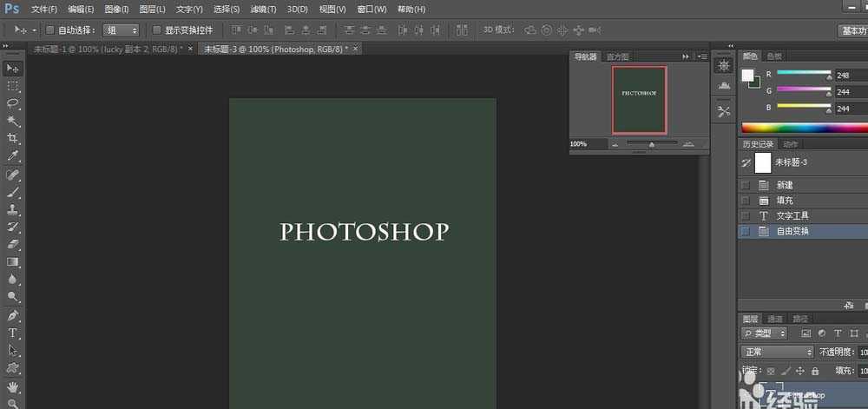868x409 pixels.
Task: Tick the 显示变换控件 checkbox
Action: click(156, 30)
